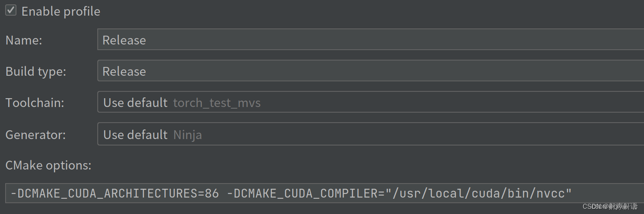Click the CSDN watermark text
This screenshot has height=214, width=644.
point(610,206)
